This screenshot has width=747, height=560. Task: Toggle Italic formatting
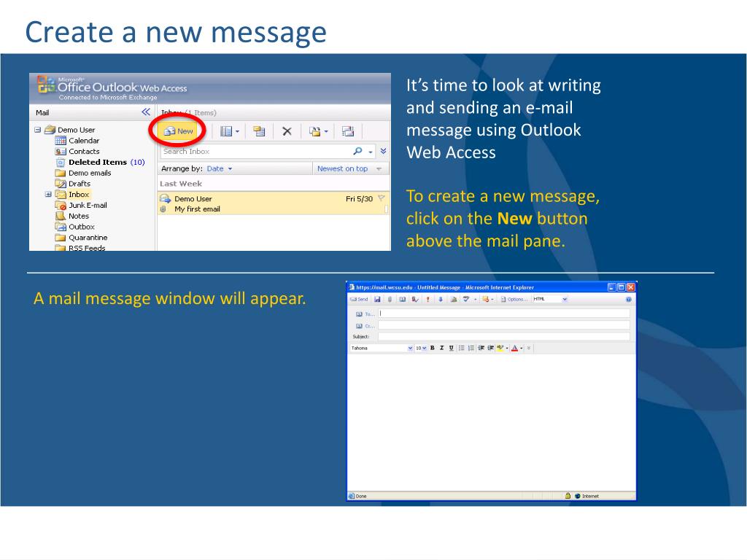pos(441,348)
